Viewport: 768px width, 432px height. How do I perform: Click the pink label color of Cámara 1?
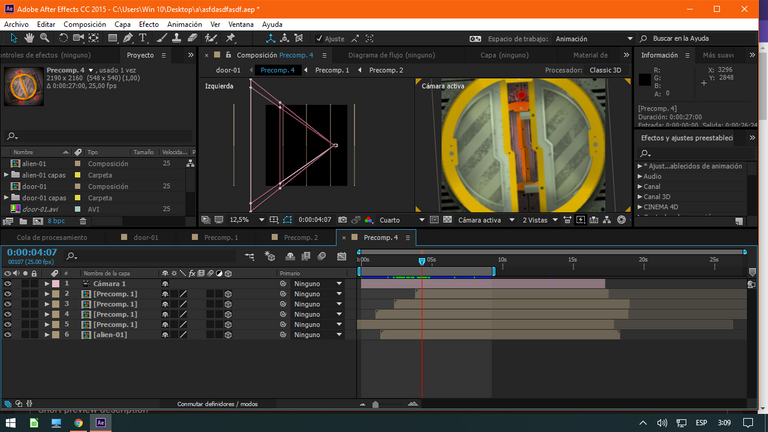click(x=56, y=284)
